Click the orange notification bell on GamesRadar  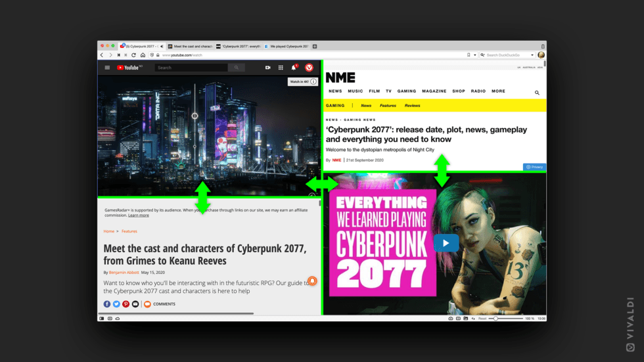[312, 281]
